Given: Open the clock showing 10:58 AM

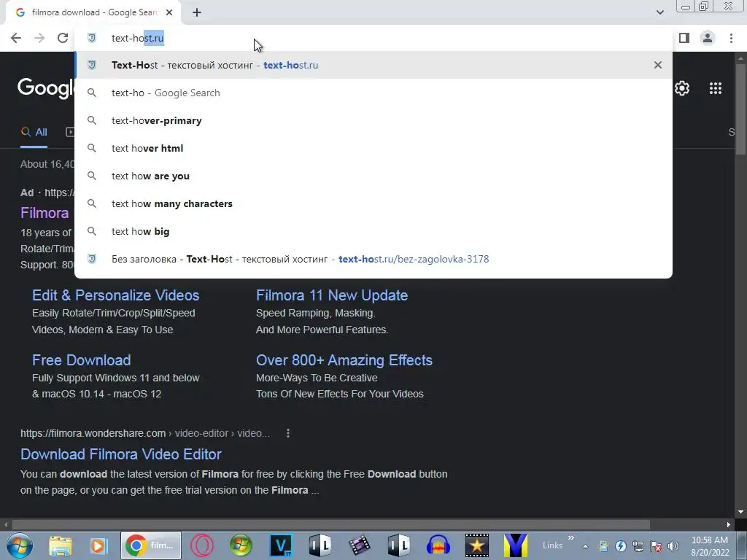Looking at the screenshot, I should (x=709, y=546).
